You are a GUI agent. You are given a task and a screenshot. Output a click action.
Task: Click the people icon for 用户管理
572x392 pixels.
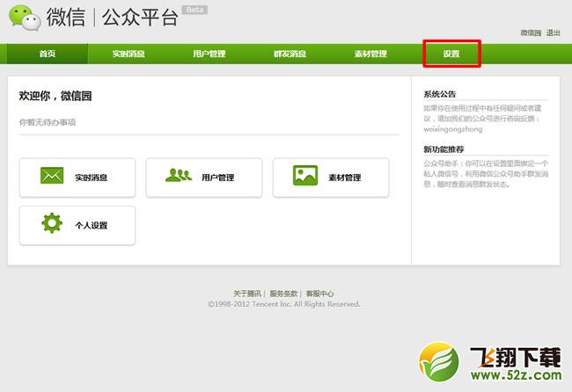(179, 175)
